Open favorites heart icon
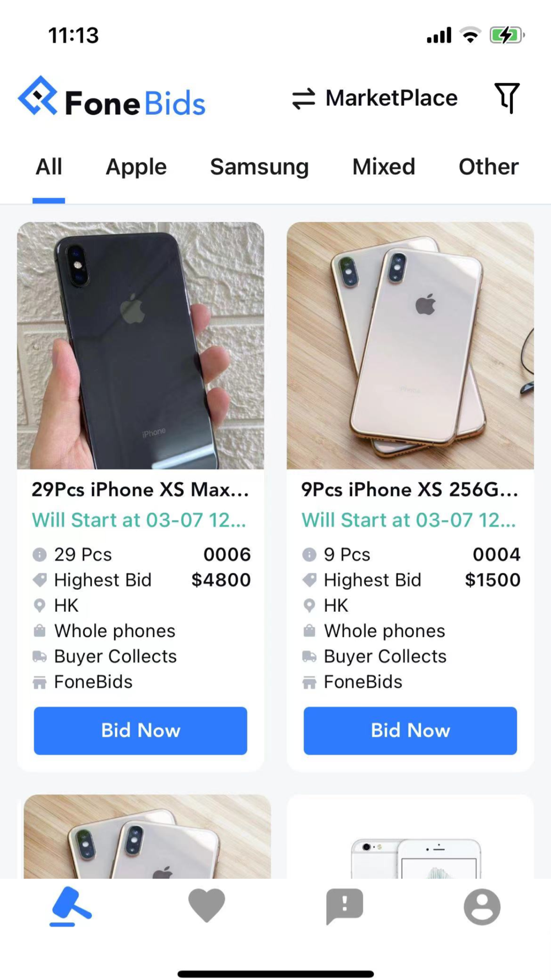Screen dimensions: 551x980 [207, 905]
